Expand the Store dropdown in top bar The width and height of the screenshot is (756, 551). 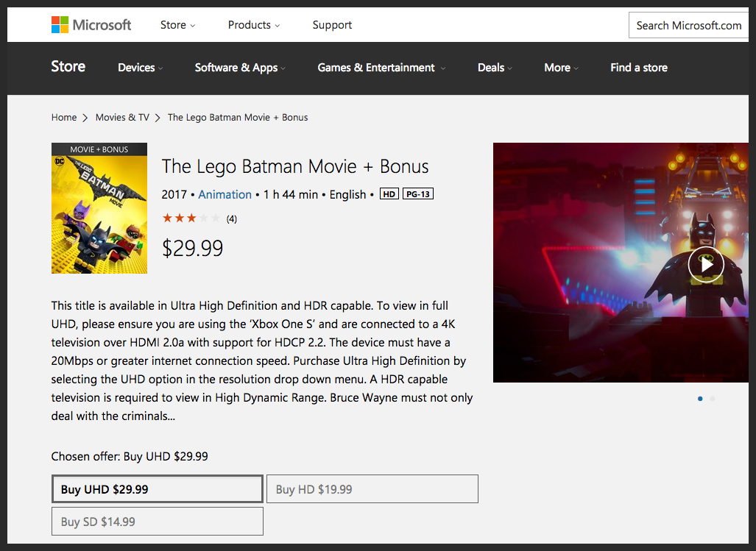point(177,25)
